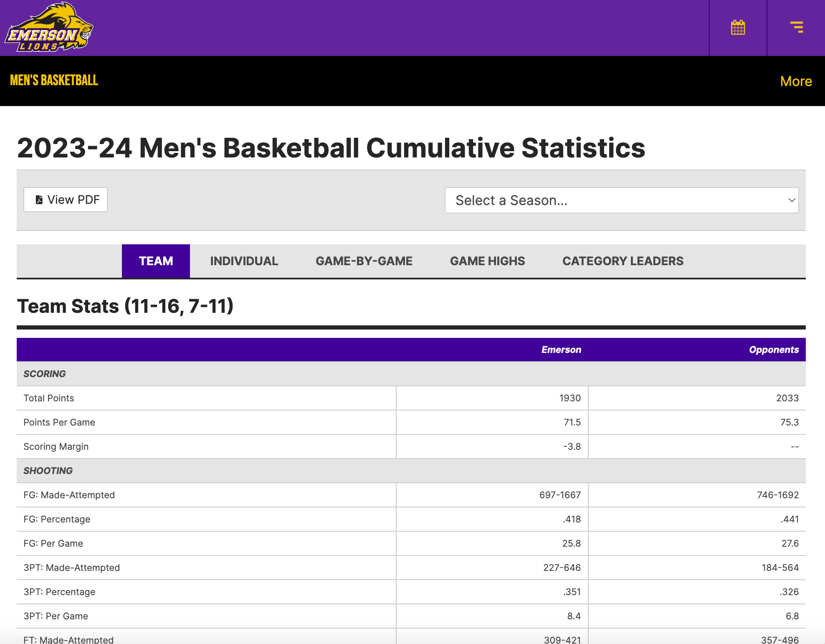Click the Total Points row label

(x=49, y=398)
